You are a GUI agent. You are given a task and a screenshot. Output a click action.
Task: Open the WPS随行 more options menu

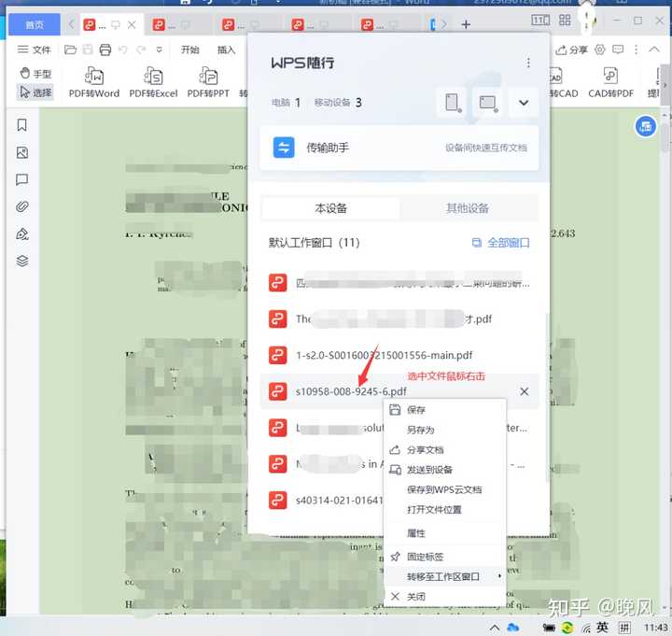tap(528, 63)
